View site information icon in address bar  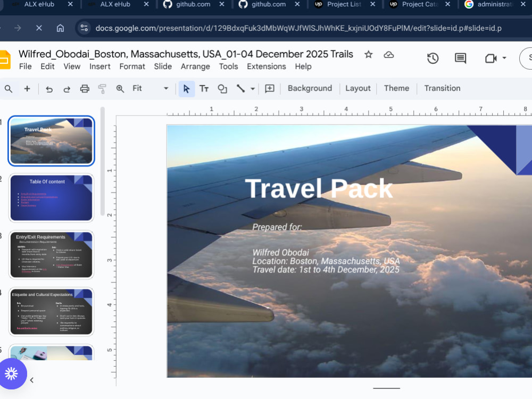pyautogui.click(x=84, y=28)
